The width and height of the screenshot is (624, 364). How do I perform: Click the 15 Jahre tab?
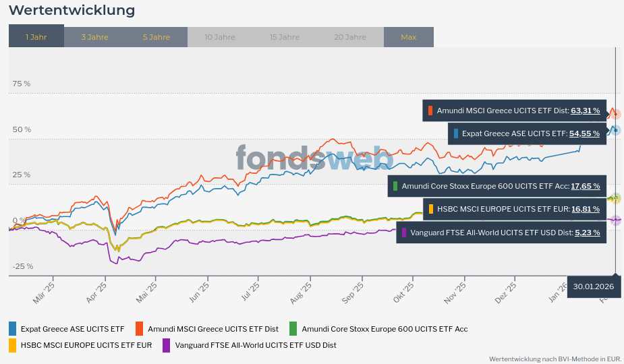tap(285, 37)
